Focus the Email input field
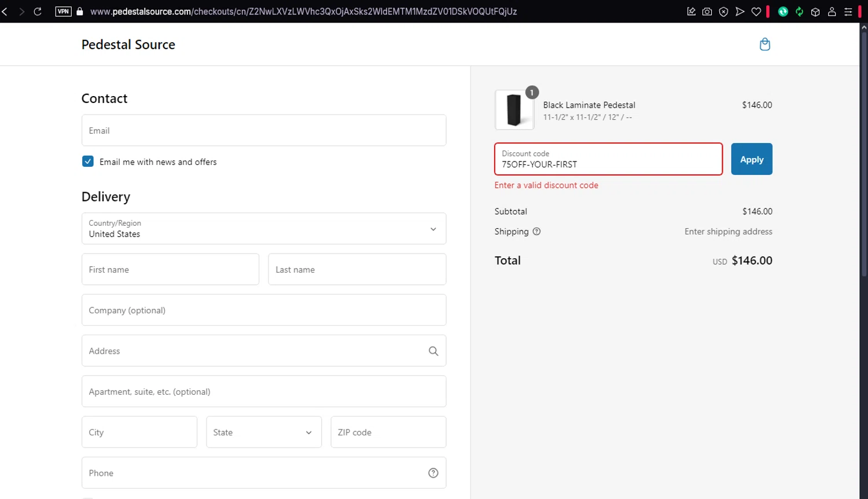The width and height of the screenshot is (868, 499). pyautogui.click(x=264, y=130)
